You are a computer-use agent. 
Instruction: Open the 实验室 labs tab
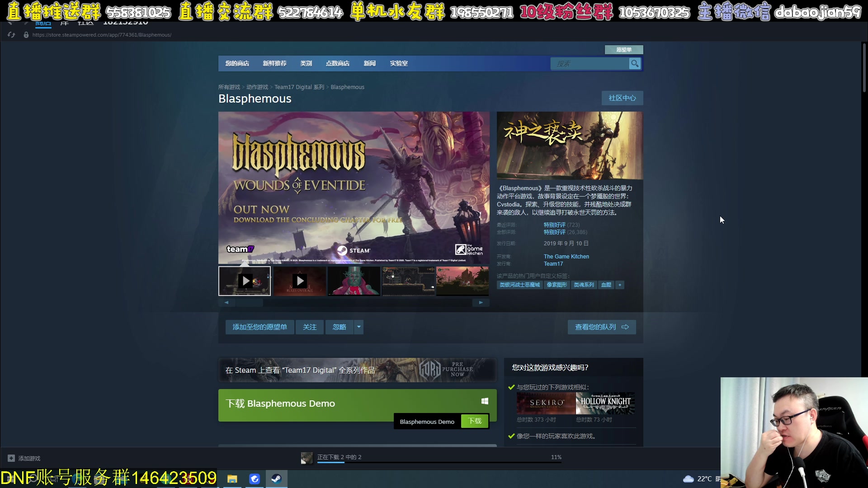click(x=399, y=64)
